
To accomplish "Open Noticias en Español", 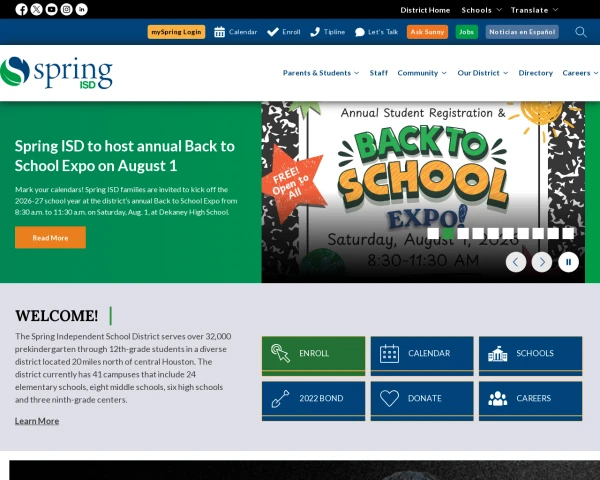I will 522,32.
